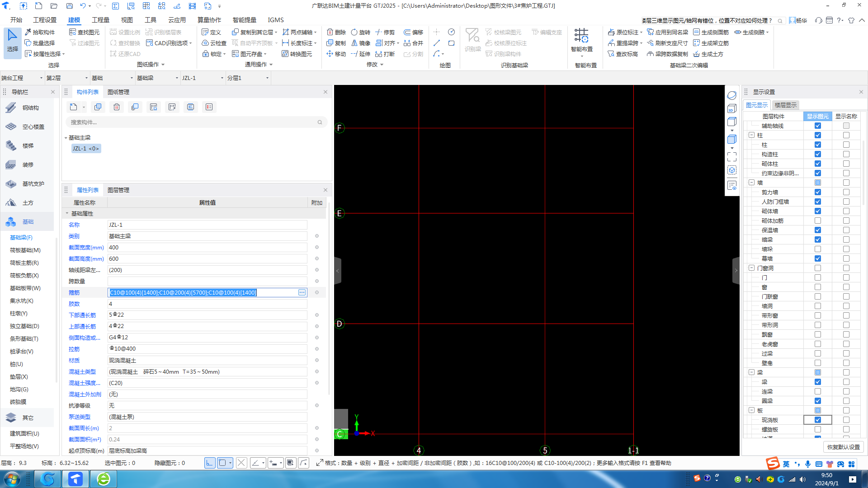Viewport: 868px width, 488px height.
Task: Click the 打断 break tool
Action: click(x=385, y=54)
